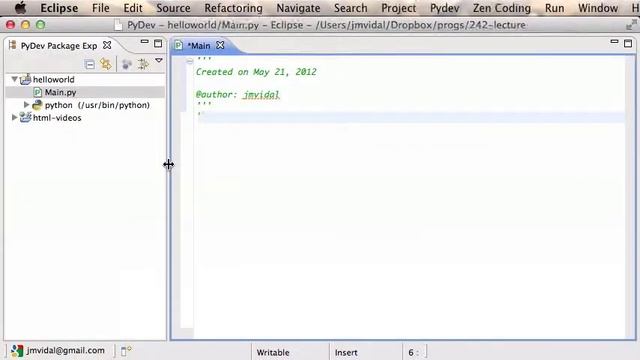Expand the python (/usr/bin/python) node
Screen dimensions: 640x360
(x=27, y=105)
